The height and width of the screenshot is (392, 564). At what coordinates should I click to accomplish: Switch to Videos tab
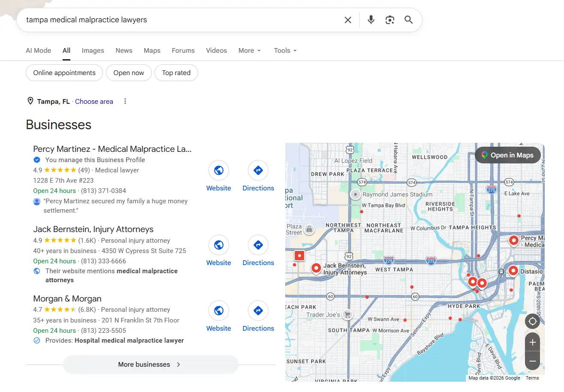point(216,51)
